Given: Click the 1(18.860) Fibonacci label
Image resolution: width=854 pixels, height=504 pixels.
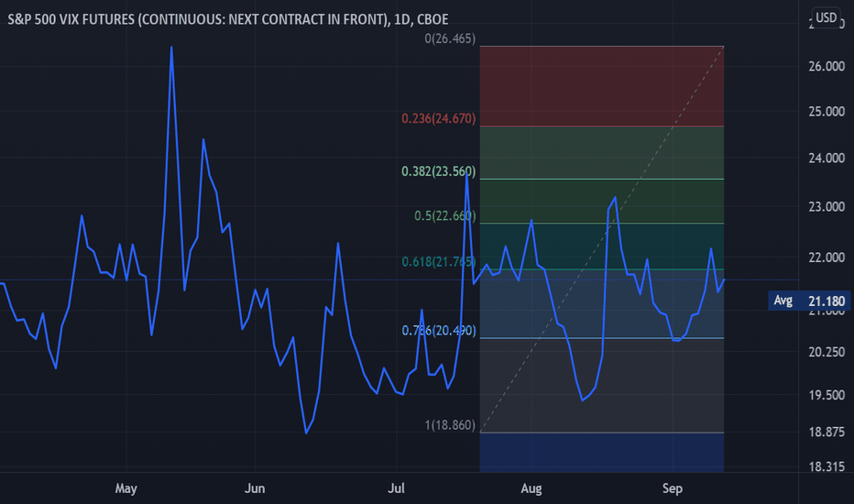Looking at the screenshot, I should click(450, 425).
